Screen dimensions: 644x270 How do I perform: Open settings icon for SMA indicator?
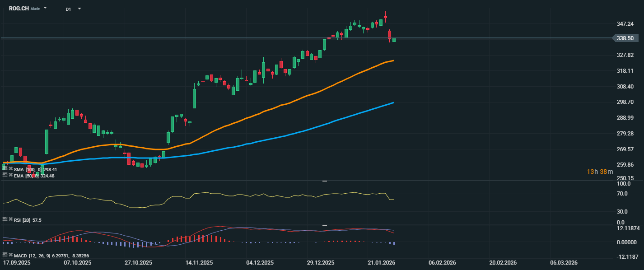click(x=5, y=169)
